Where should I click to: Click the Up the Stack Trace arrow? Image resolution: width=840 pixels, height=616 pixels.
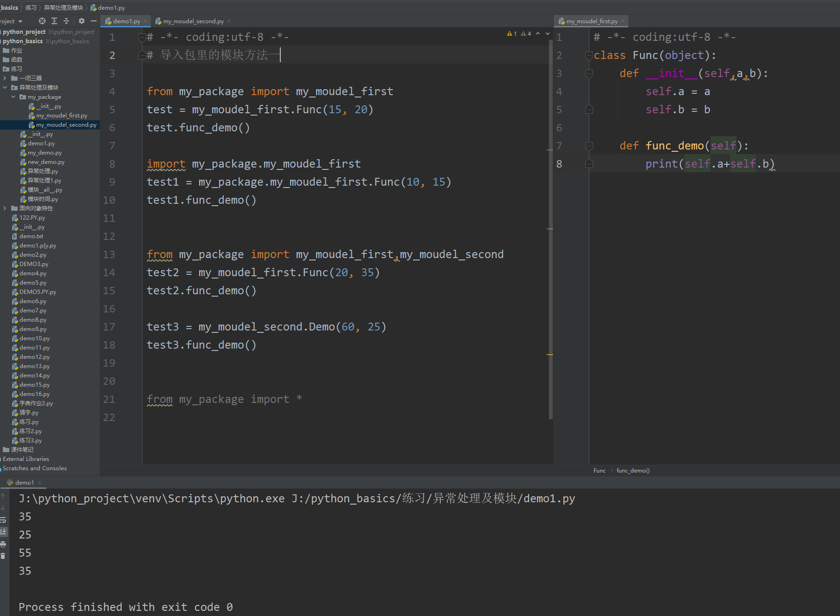(x=3, y=496)
